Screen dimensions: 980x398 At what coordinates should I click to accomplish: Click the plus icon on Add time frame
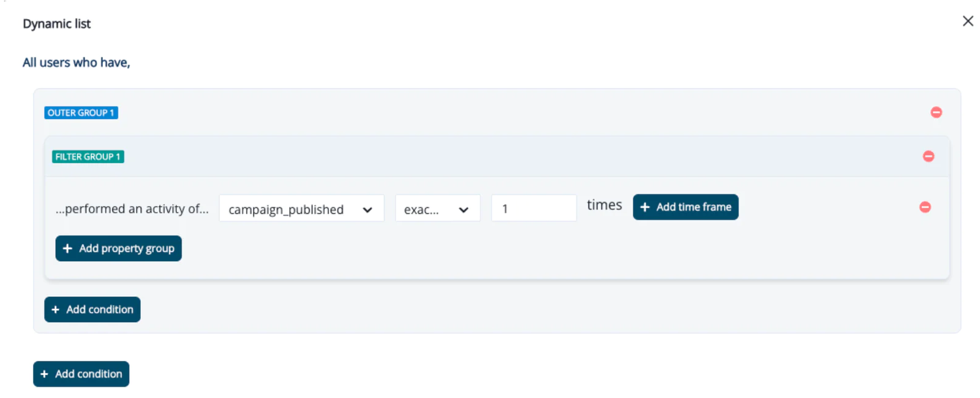pos(646,207)
